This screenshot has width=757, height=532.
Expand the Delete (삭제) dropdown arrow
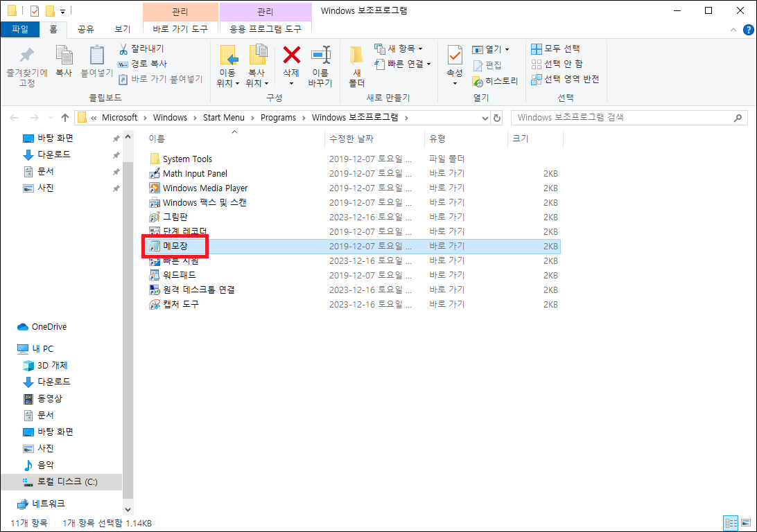click(x=291, y=83)
